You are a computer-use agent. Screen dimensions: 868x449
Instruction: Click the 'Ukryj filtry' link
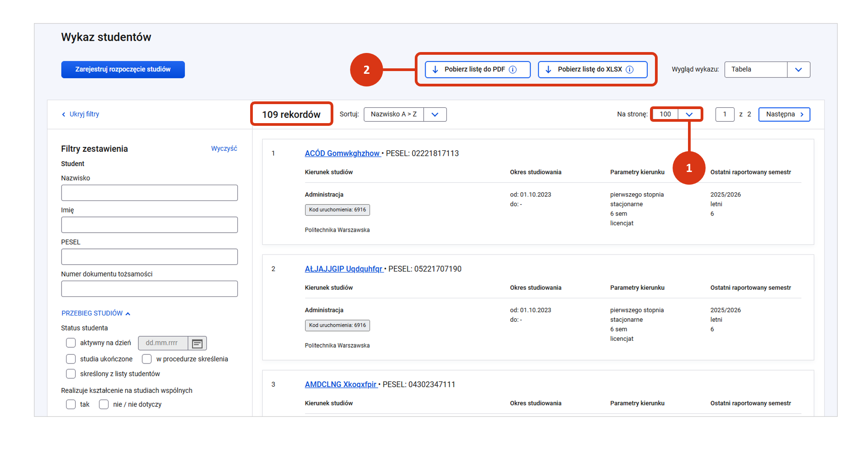coord(84,114)
